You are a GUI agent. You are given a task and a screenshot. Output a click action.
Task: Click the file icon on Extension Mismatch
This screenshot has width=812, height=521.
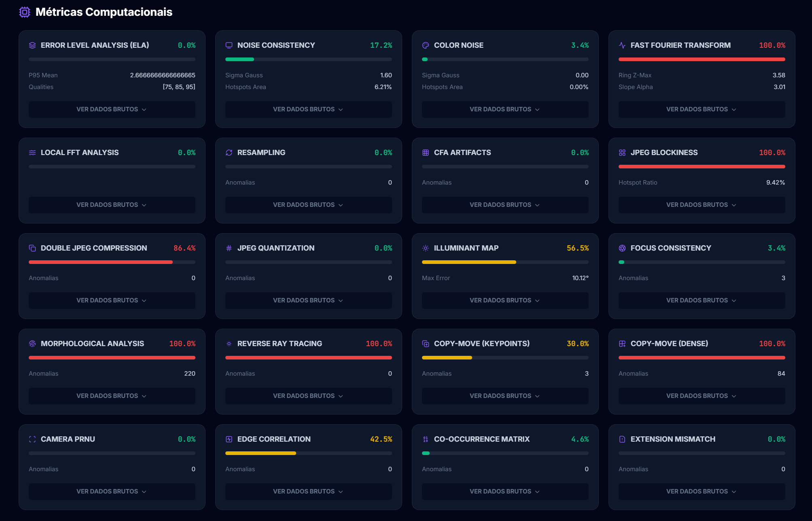(622, 439)
